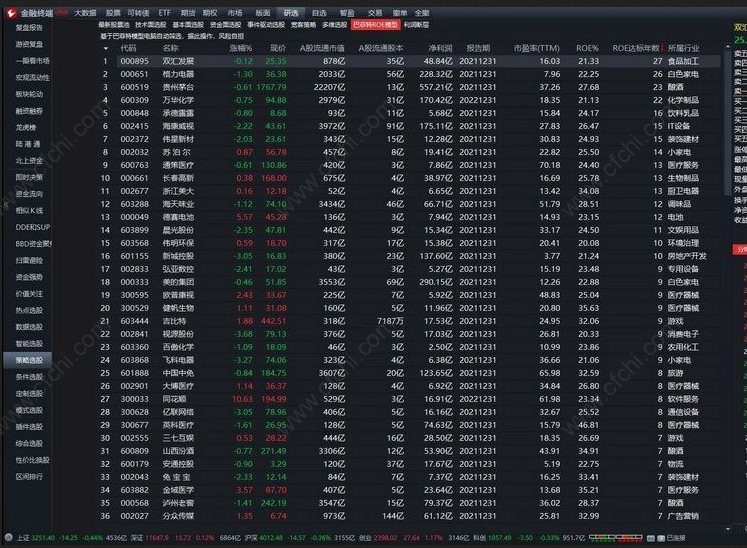Open the 股票 menu
Viewport: 747px width, 548px height.
pyautogui.click(x=113, y=13)
